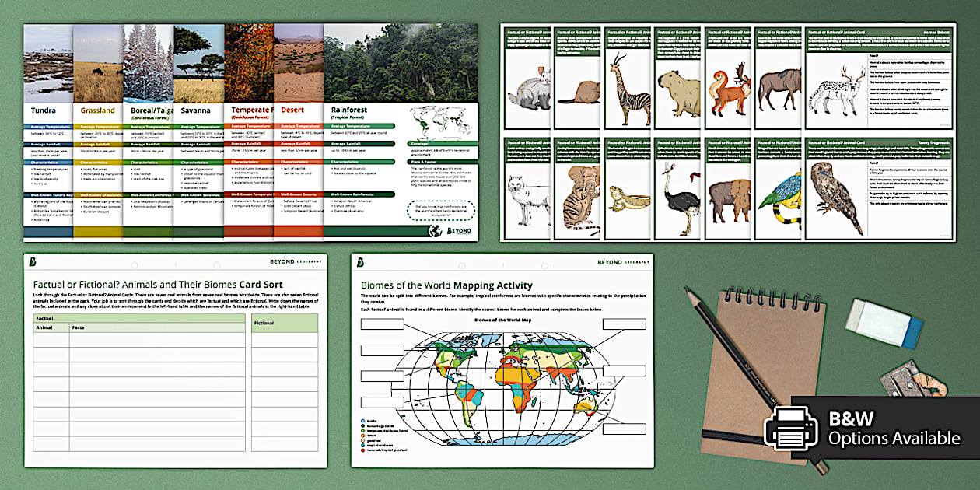The height and width of the screenshot is (490, 980).
Task: Switch to the Tundra biome panel
Action: [x=43, y=110]
